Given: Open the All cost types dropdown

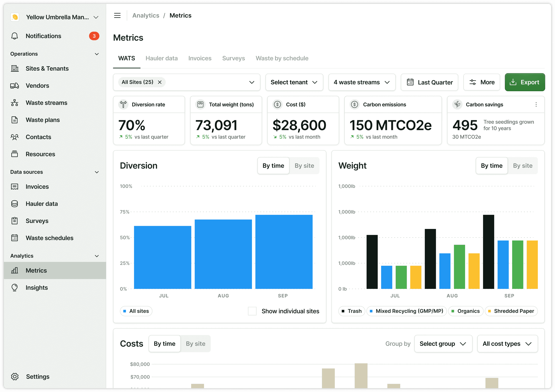Looking at the screenshot, I should point(507,344).
